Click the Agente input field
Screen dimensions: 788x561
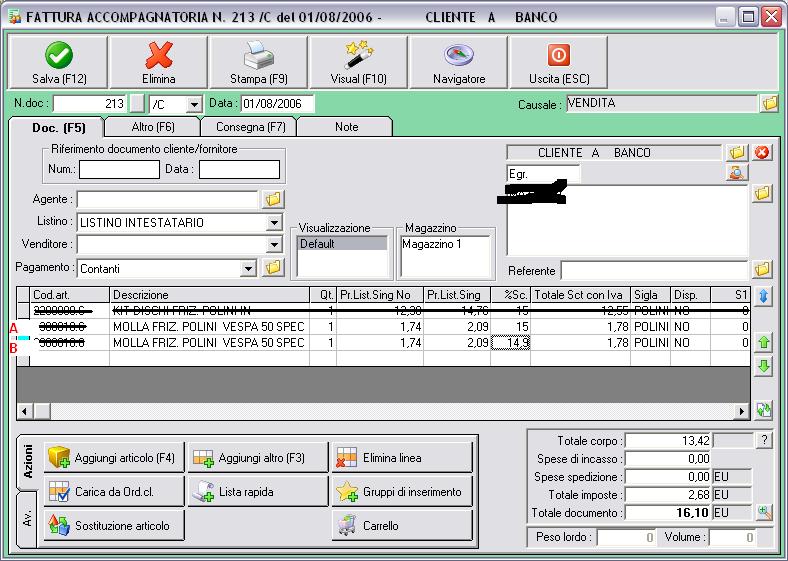[x=167, y=200]
